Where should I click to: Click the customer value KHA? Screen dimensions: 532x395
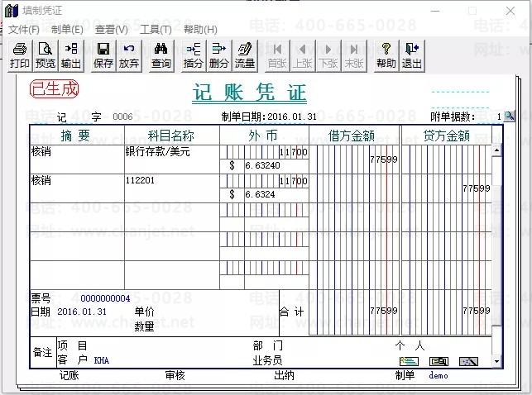102,360
